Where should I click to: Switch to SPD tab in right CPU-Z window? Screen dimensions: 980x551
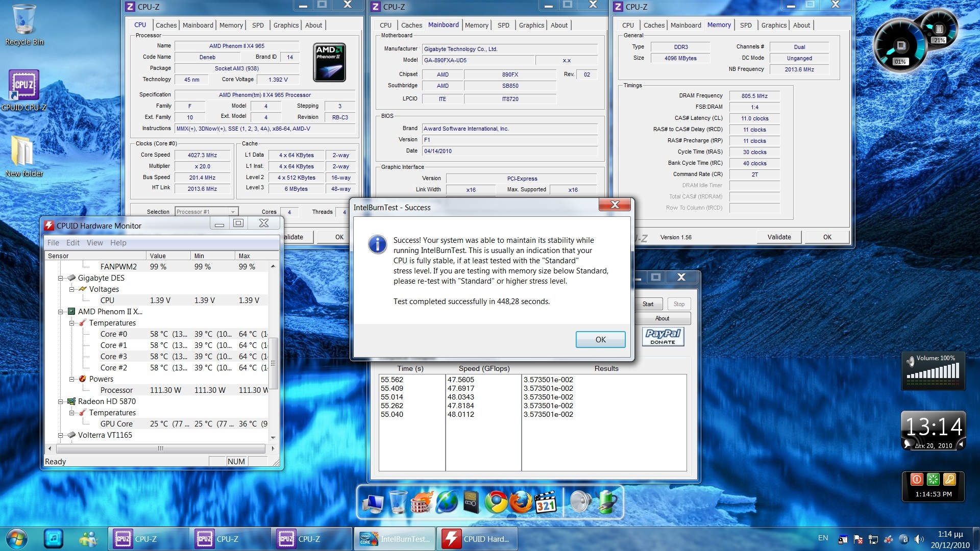pos(746,25)
